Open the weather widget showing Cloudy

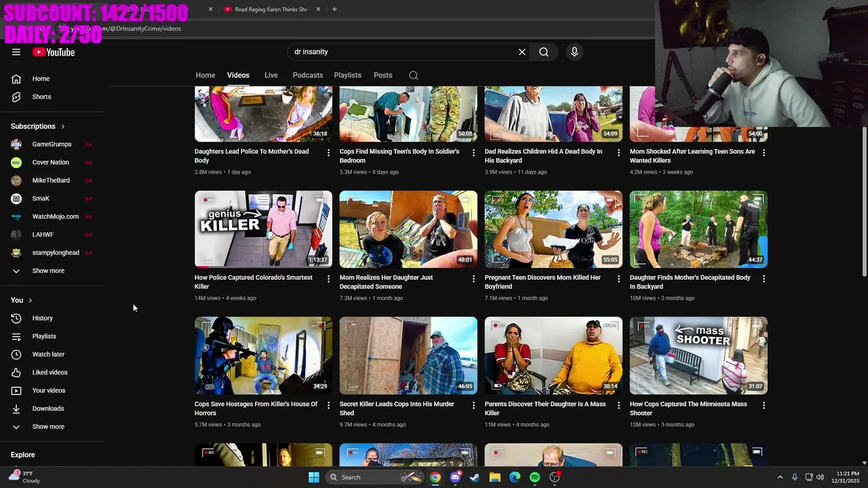click(25, 477)
